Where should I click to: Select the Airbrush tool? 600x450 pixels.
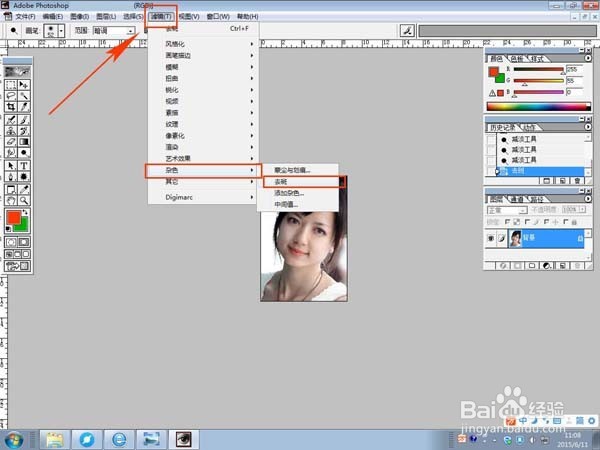(11, 120)
